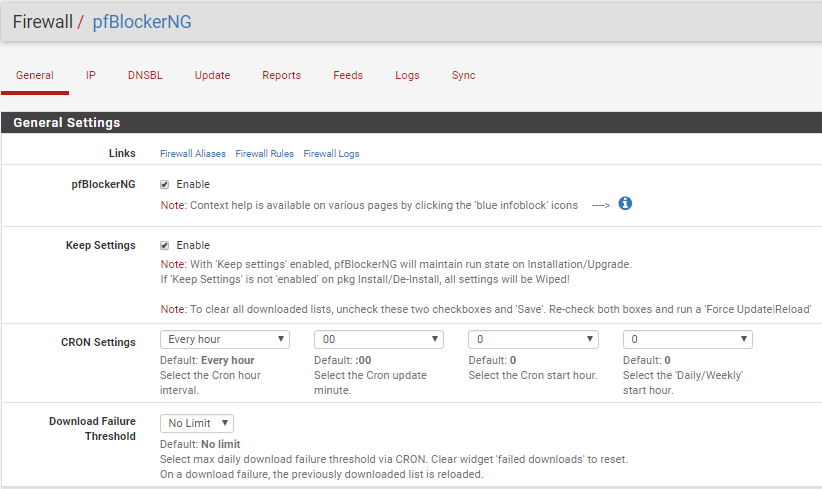822x489 pixels.
Task: Toggle the Keep Settings Enable checkbox
Action: point(165,245)
